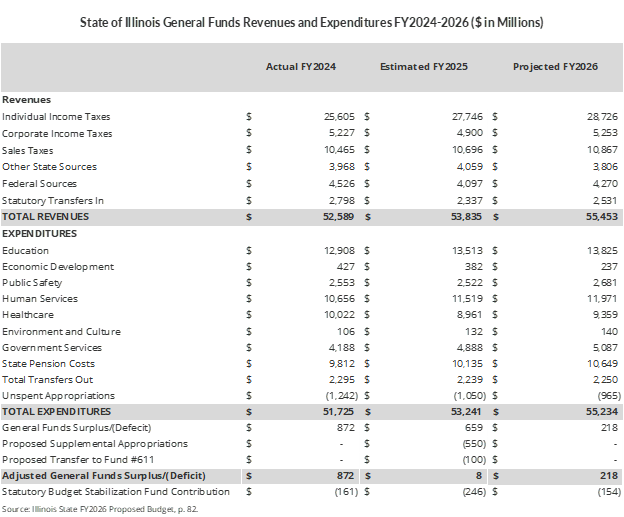Select the 'Adjusted General Funds Surplus/(Deficit)' label
This screenshot has height=517, width=624.
(x=104, y=476)
